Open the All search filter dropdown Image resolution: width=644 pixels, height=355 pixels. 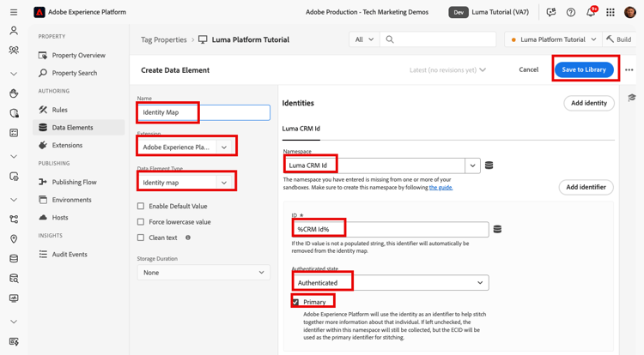tap(364, 39)
